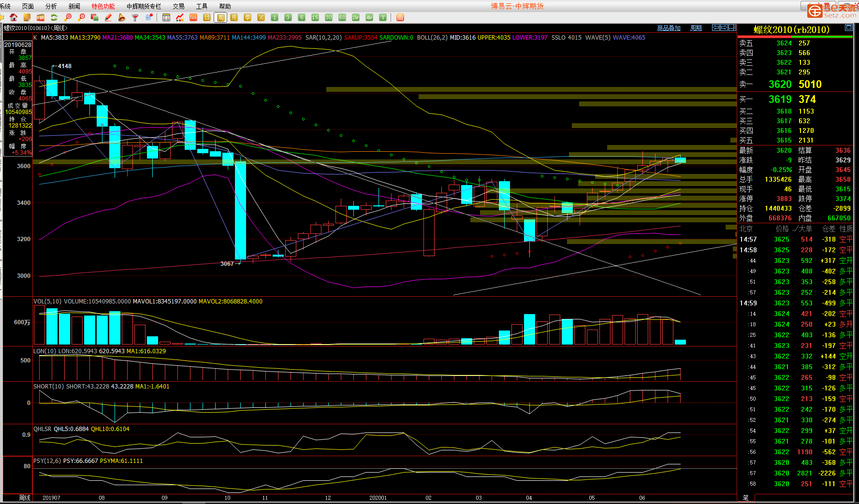Viewport: 859px width, 504px height.
Task: Open the 交易 menu
Action: point(179,6)
